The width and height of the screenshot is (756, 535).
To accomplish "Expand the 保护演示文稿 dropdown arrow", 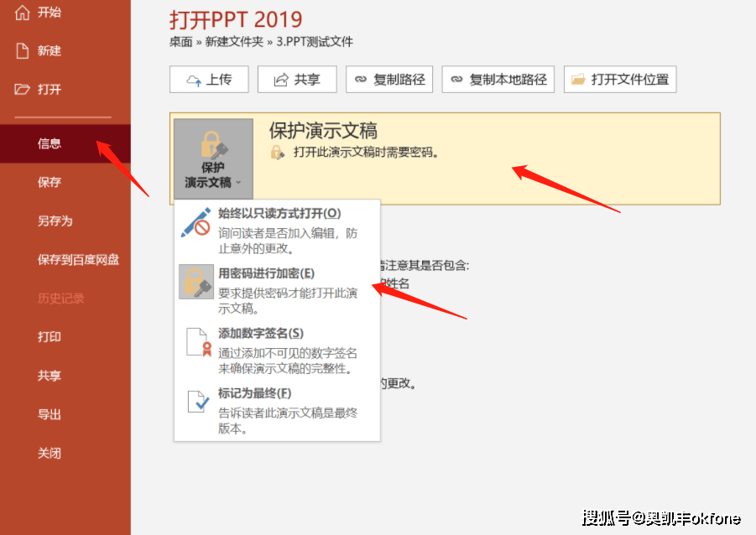I will tap(238, 183).
